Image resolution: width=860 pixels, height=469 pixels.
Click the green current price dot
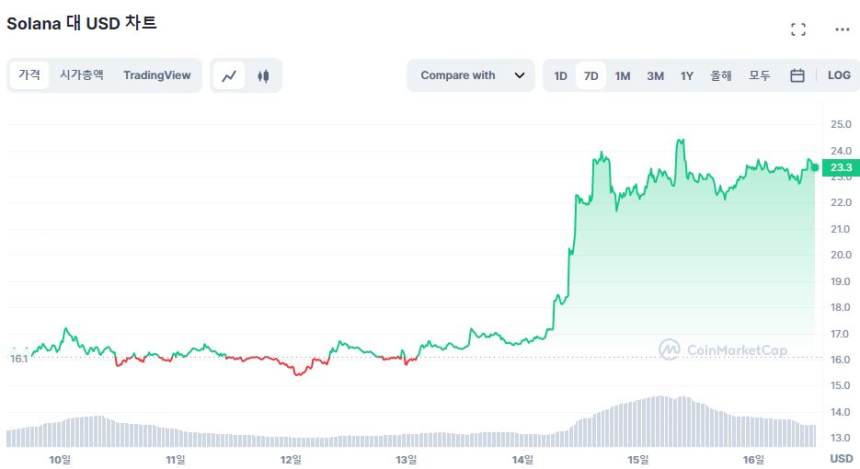click(815, 167)
